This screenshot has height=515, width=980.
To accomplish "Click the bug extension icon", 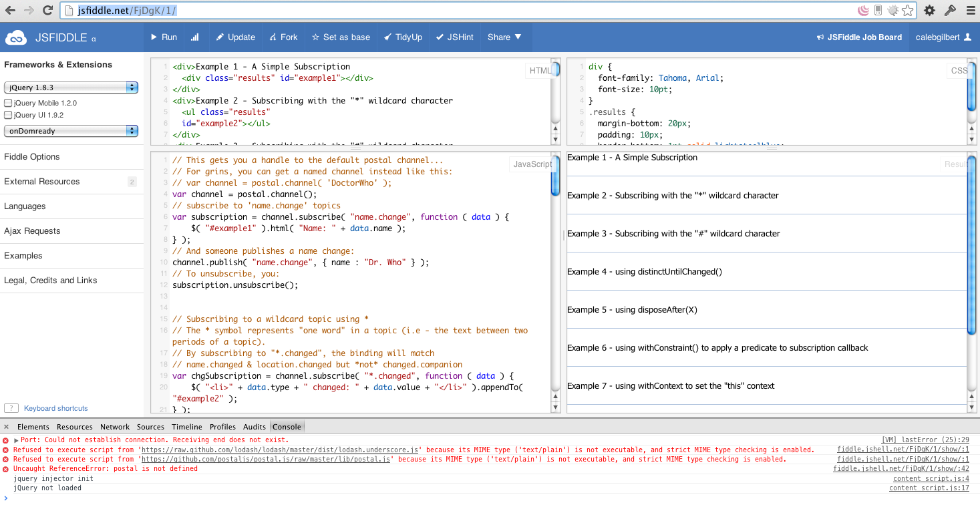I will tap(892, 10).
